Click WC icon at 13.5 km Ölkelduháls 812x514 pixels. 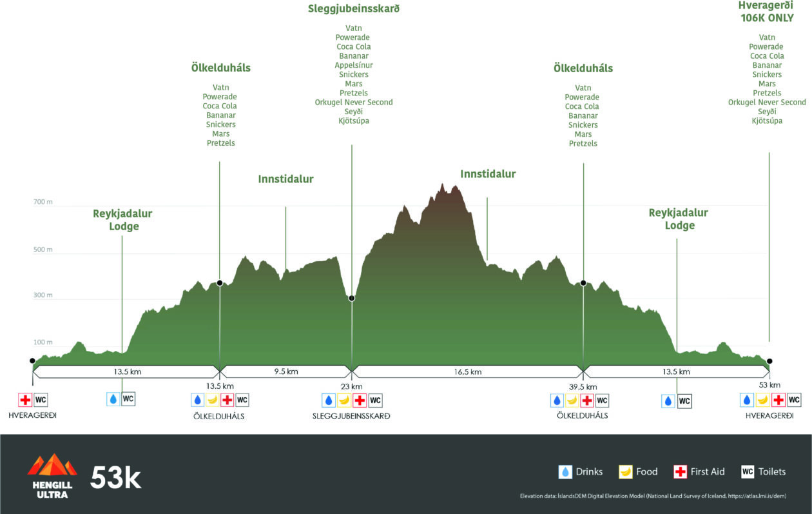coord(242,400)
